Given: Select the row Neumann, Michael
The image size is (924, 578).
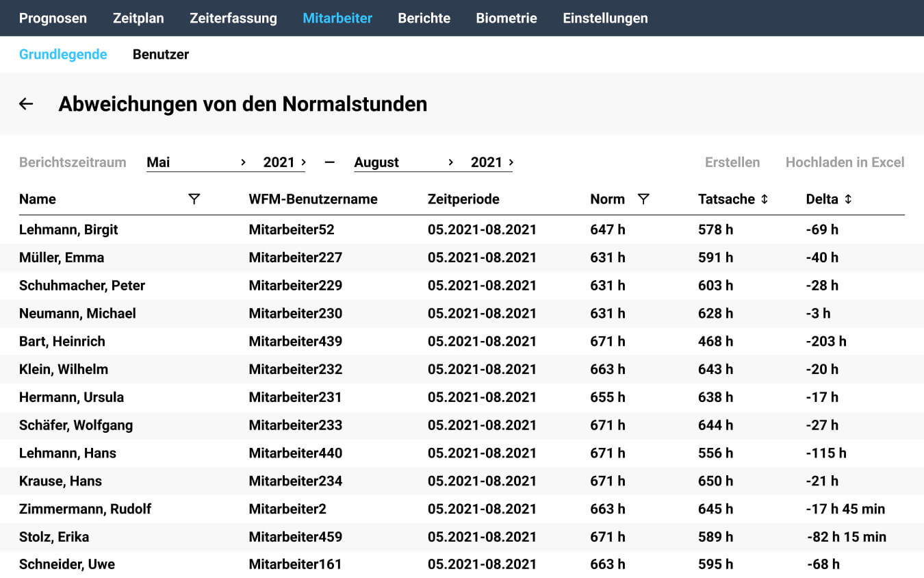Looking at the screenshot, I should 462,314.
